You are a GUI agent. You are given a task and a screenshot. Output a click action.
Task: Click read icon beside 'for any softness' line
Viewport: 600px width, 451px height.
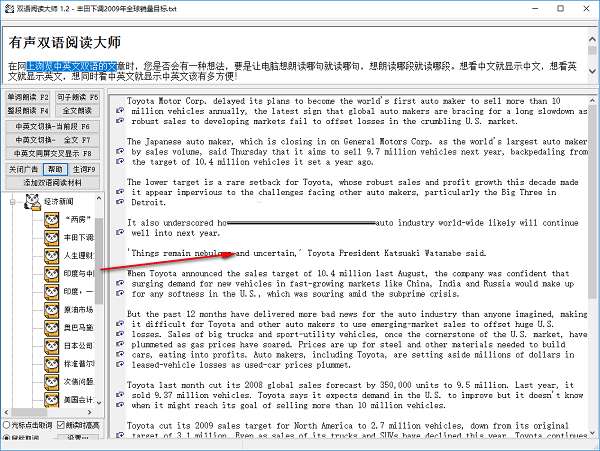pos(120,293)
